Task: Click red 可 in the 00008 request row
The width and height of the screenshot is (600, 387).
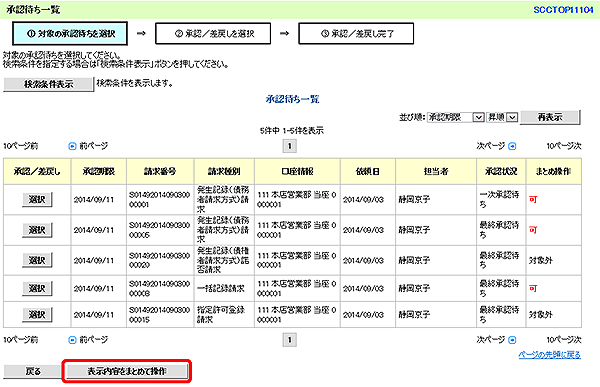Action: tap(533, 289)
